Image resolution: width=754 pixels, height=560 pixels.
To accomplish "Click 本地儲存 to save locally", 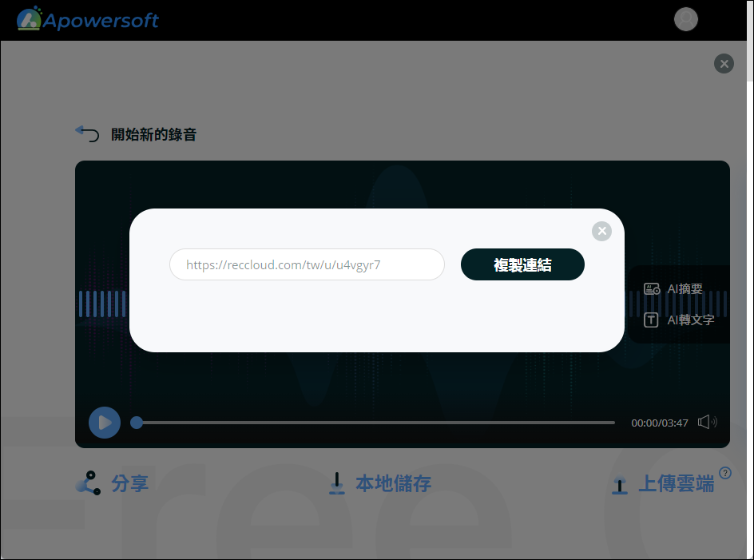I will tap(393, 483).
